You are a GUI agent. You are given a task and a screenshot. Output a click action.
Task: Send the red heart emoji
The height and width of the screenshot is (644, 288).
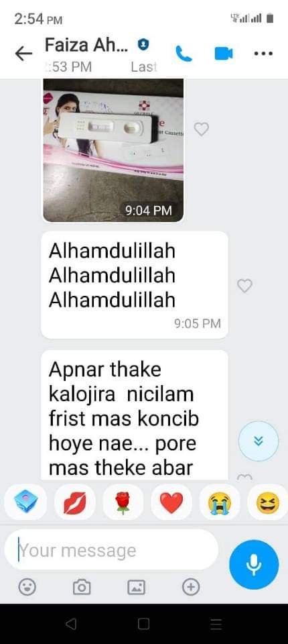click(171, 502)
